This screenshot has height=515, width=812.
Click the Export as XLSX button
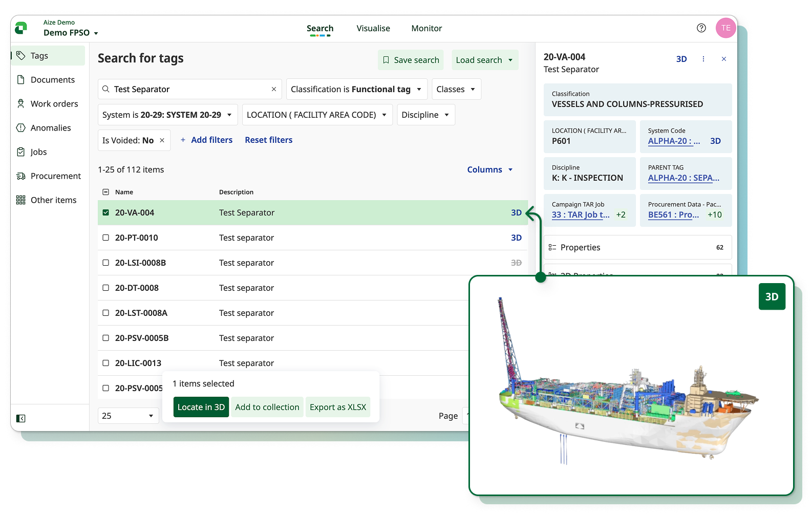(x=338, y=407)
